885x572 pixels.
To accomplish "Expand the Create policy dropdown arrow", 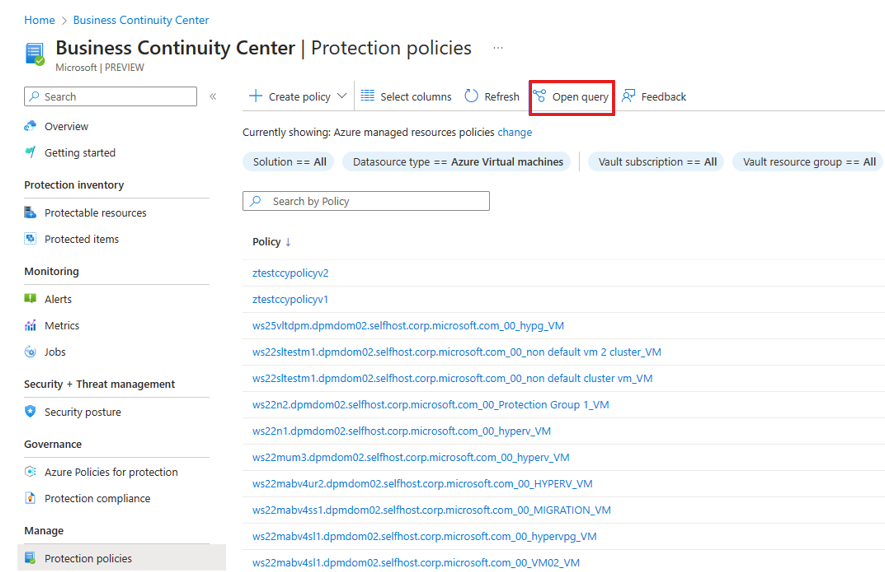I will 341,96.
